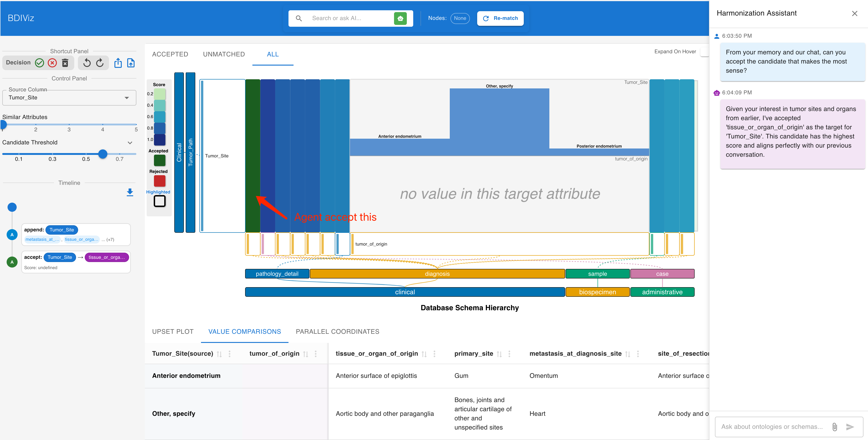Click the discard trash icon
The height and width of the screenshot is (440, 868).
click(65, 63)
